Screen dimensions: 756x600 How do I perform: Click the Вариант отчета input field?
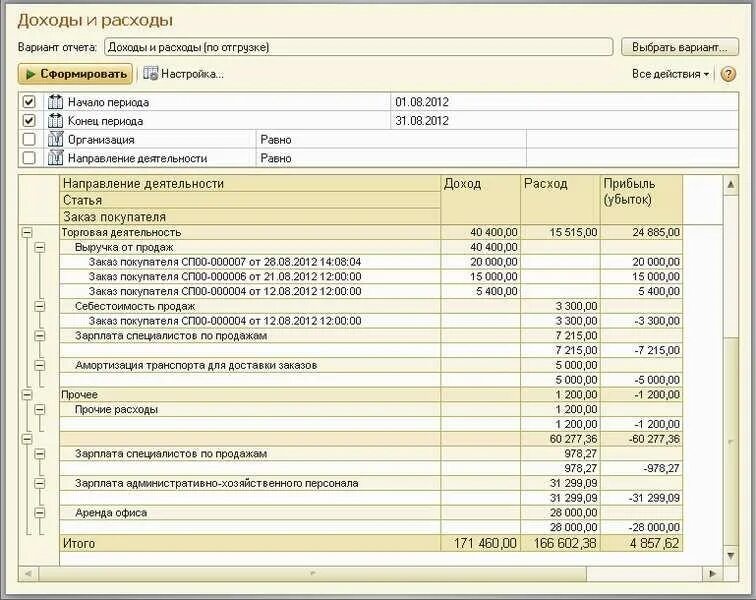coord(358,47)
